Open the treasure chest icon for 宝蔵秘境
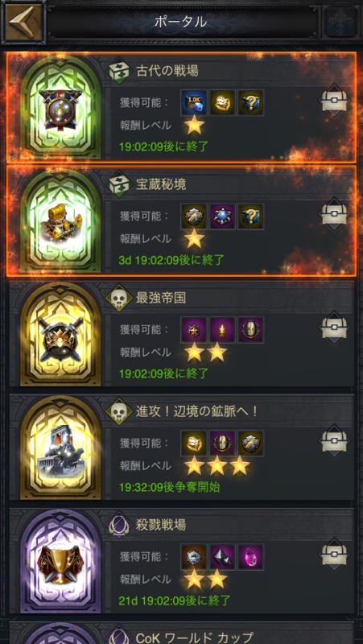 (334, 214)
